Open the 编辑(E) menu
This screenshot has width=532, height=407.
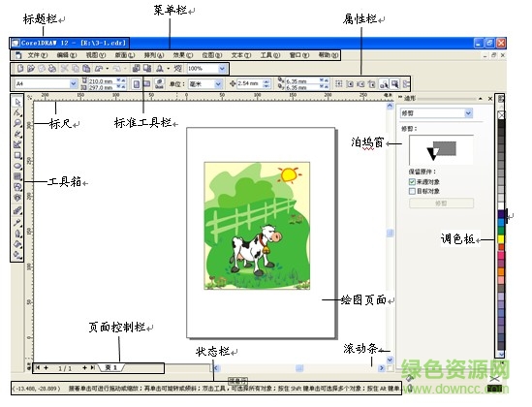point(67,55)
